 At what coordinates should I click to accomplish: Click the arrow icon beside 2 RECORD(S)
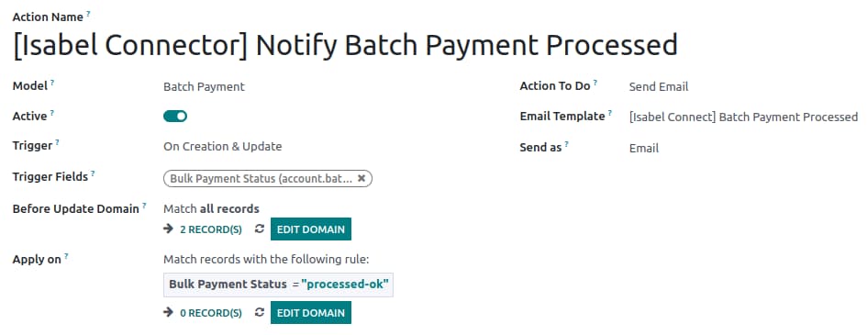tap(168, 229)
